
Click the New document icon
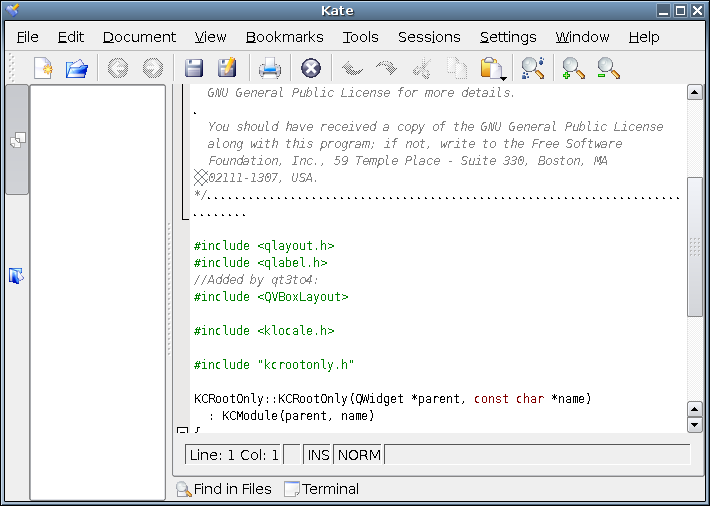43,68
